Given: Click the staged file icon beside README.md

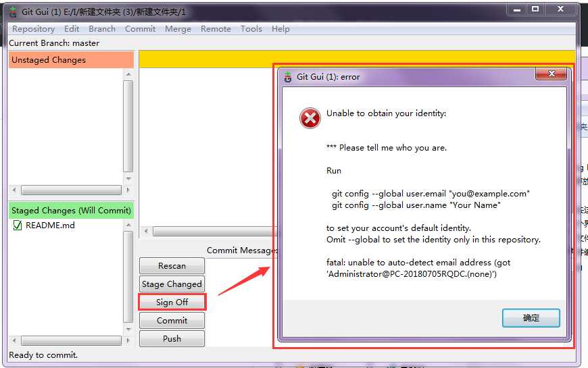Looking at the screenshot, I should (18, 226).
